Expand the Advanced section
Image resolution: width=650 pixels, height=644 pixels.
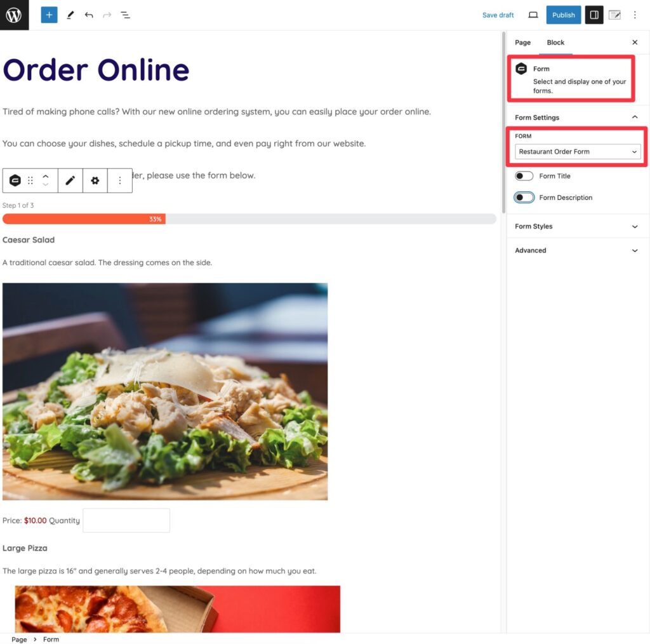[x=577, y=250]
